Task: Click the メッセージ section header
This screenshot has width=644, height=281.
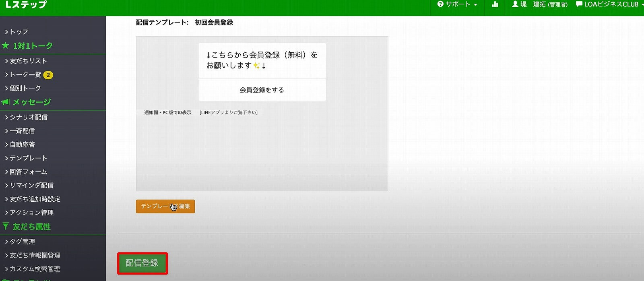Action: pyautogui.click(x=32, y=102)
